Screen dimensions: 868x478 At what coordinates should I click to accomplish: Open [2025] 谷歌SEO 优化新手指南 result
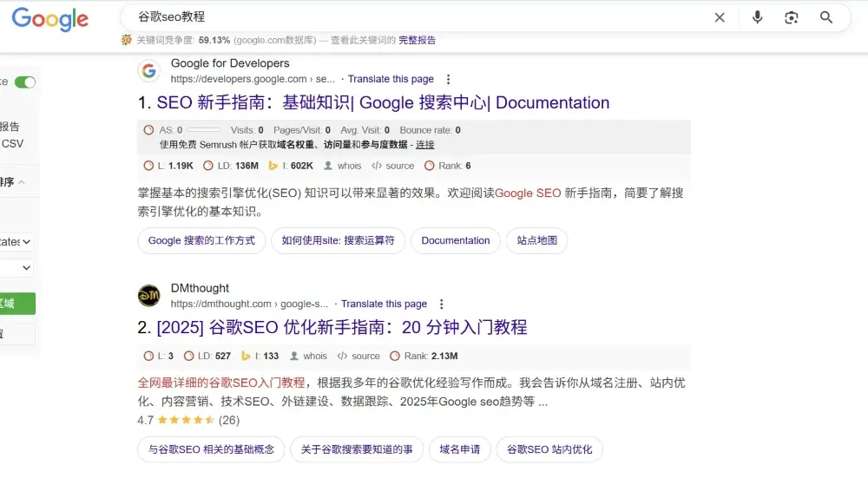342,328
